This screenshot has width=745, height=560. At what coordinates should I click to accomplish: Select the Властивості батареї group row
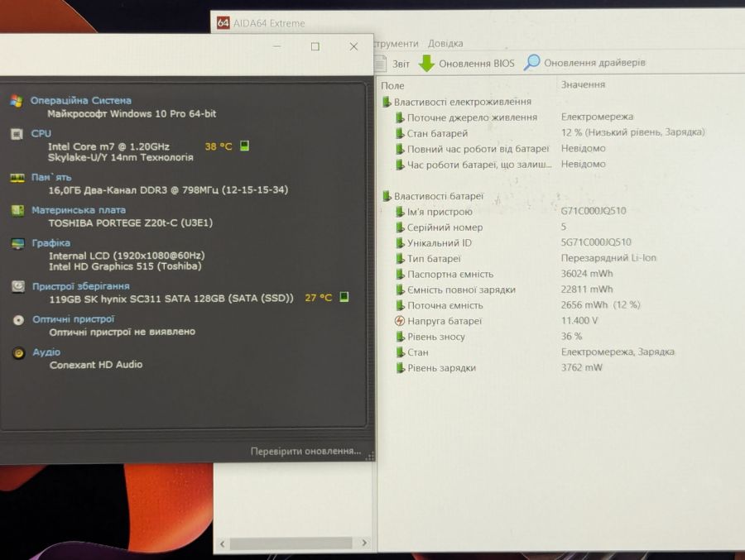click(433, 196)
